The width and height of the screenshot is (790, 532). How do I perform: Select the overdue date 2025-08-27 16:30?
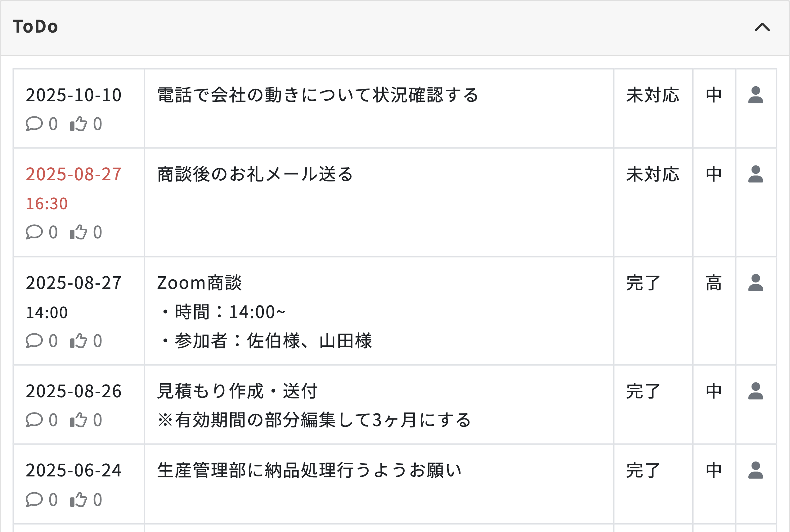pos(73,174)
